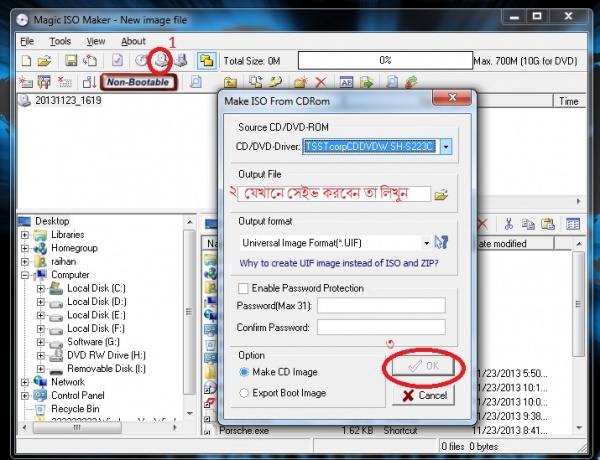Open the CD/DVD-Driver dropdown
Image resolution: width=600 pixels, height=460 pixels.
click(x=446, y=147)
